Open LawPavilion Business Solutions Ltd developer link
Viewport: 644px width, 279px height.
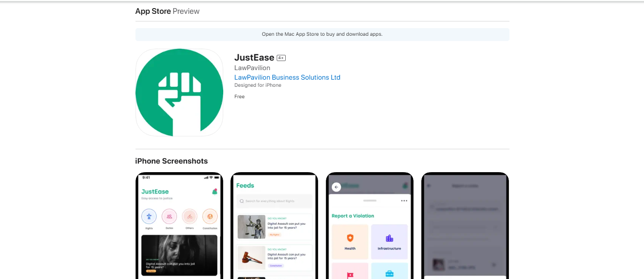click(287, 77)
